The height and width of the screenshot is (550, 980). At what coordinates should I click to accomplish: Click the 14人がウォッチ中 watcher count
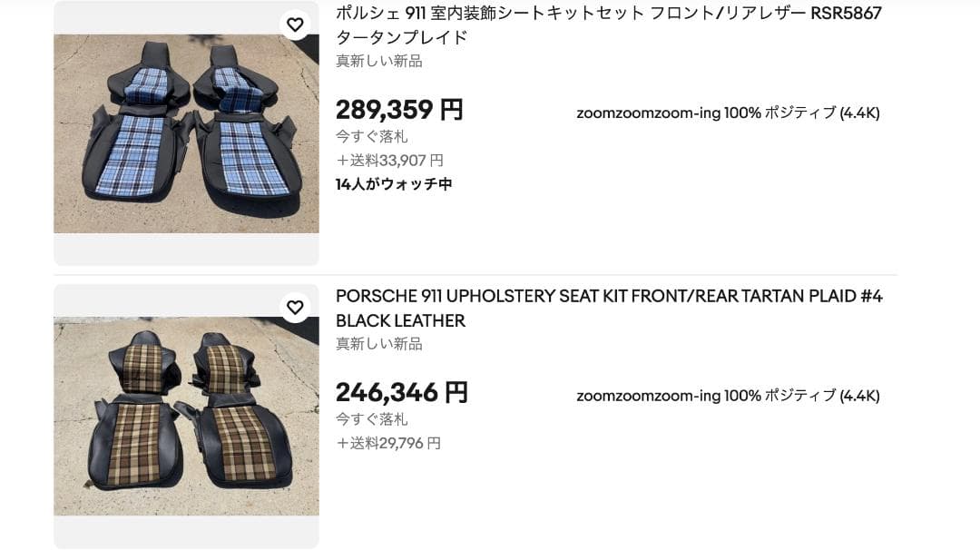[x=394, y=184]
